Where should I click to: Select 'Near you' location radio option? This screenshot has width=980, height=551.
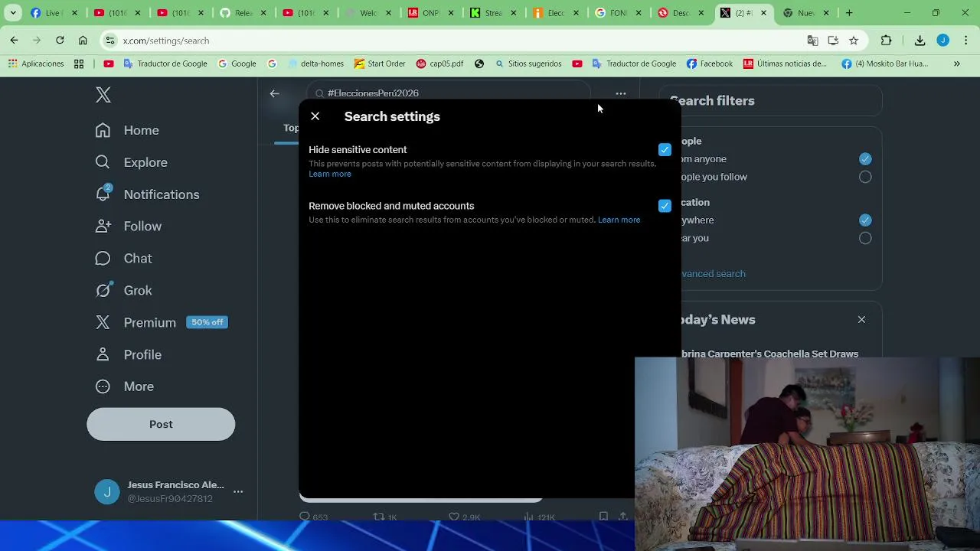[x=865, y=238]
